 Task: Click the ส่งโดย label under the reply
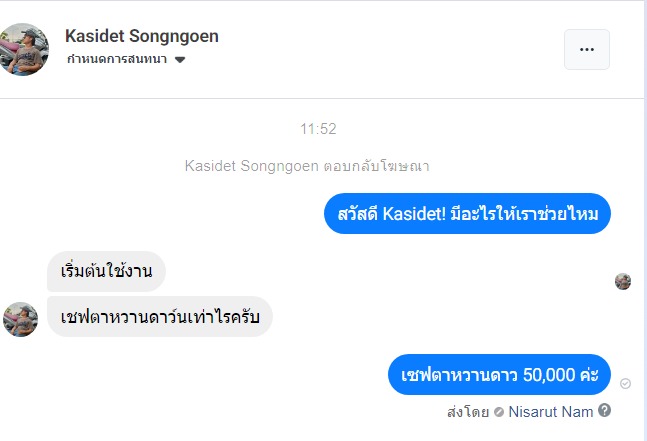468,411
